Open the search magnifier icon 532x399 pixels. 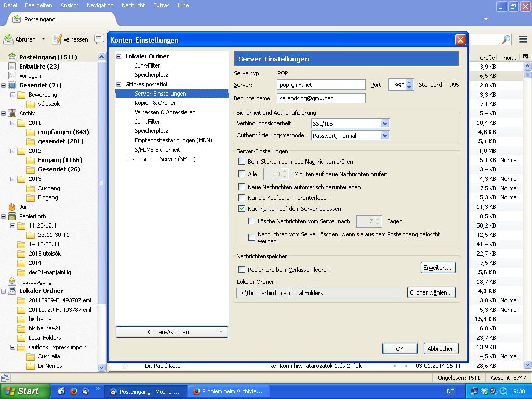click(x=506, y=39)
